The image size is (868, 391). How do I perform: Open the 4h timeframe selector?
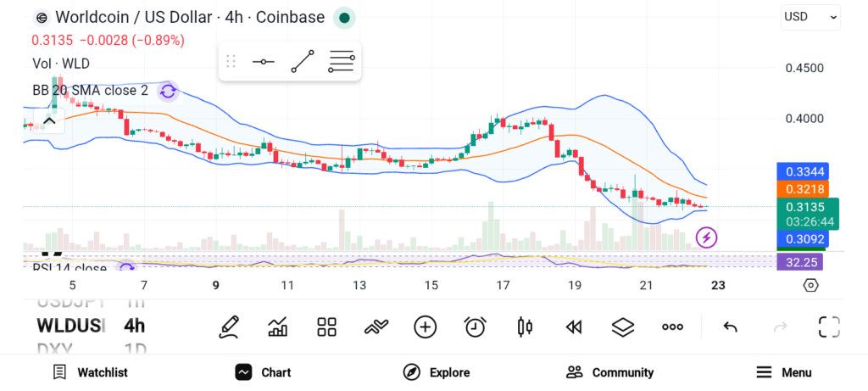pos(134,326)
